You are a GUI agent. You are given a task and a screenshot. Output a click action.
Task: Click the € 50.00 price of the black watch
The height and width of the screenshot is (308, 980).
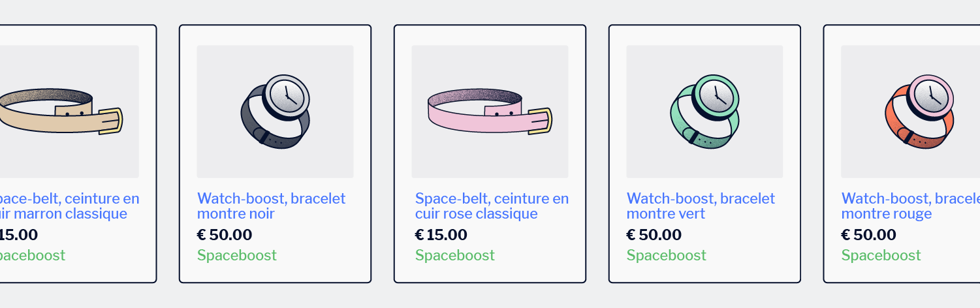(225, 235)
